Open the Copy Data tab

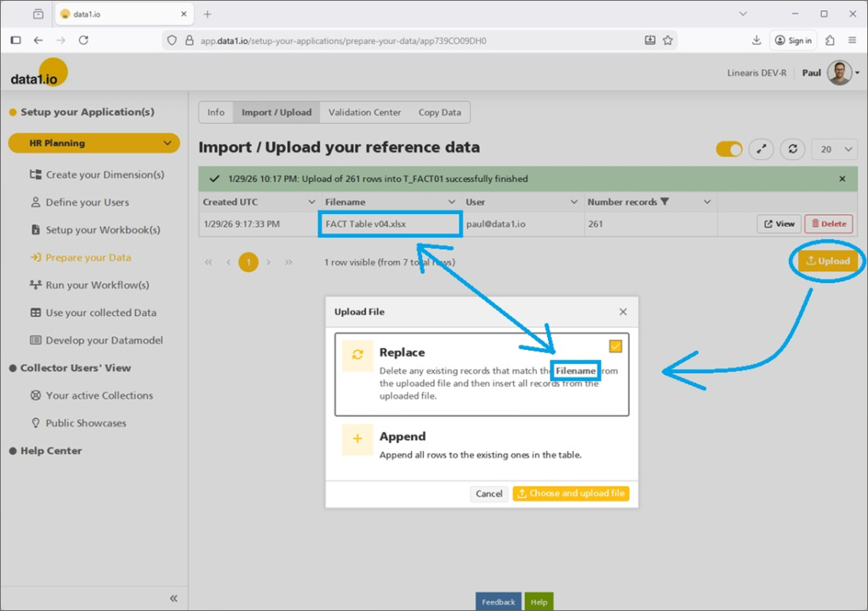coord(439,112)
